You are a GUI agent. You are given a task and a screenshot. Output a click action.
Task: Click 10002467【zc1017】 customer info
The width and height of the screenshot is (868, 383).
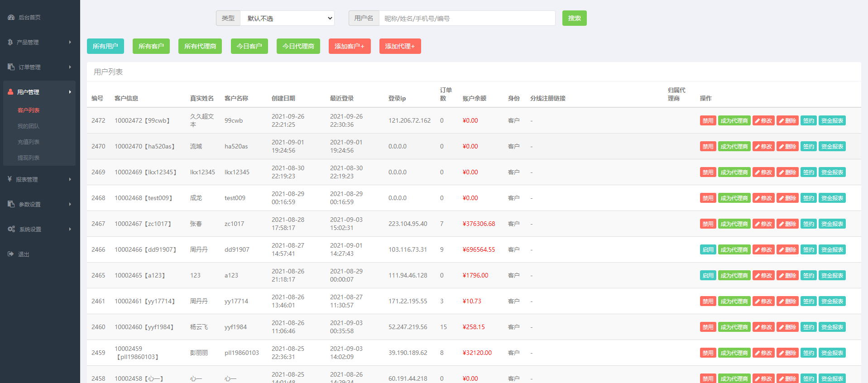[143, 224]
